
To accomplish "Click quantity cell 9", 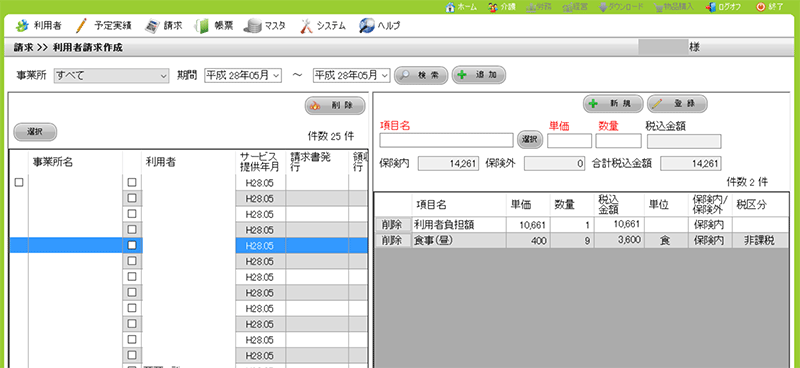I will [x=571, y=241].
